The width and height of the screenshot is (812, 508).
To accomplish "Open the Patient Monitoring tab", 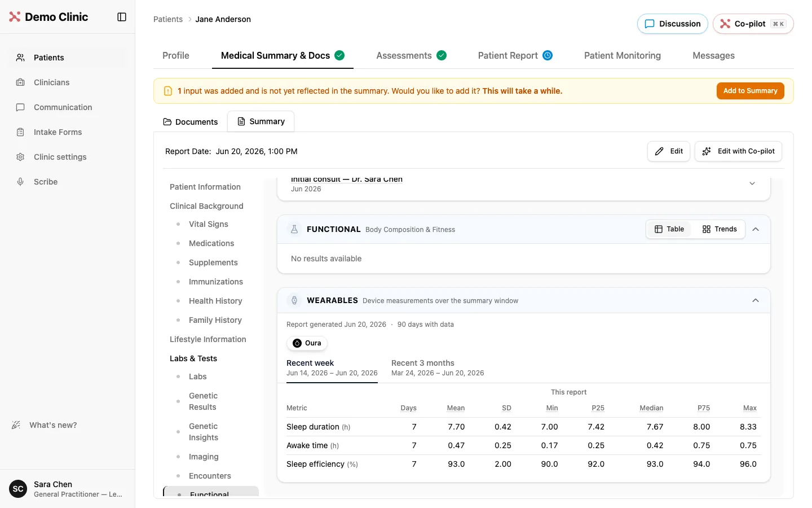I will [x=623, y=55].
